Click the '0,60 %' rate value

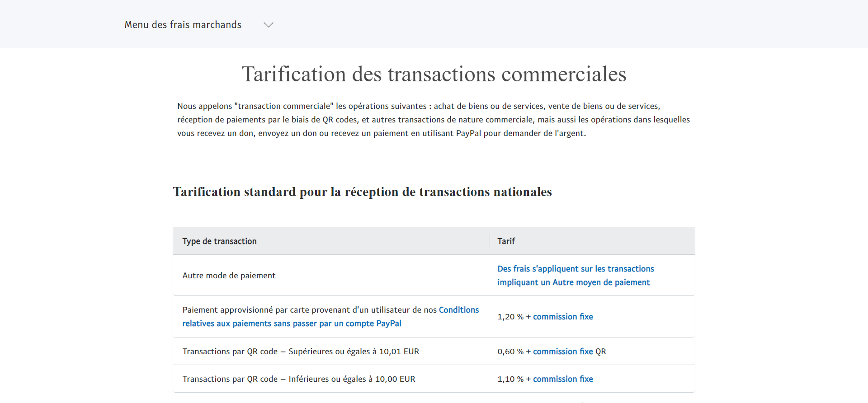(510, 351)
